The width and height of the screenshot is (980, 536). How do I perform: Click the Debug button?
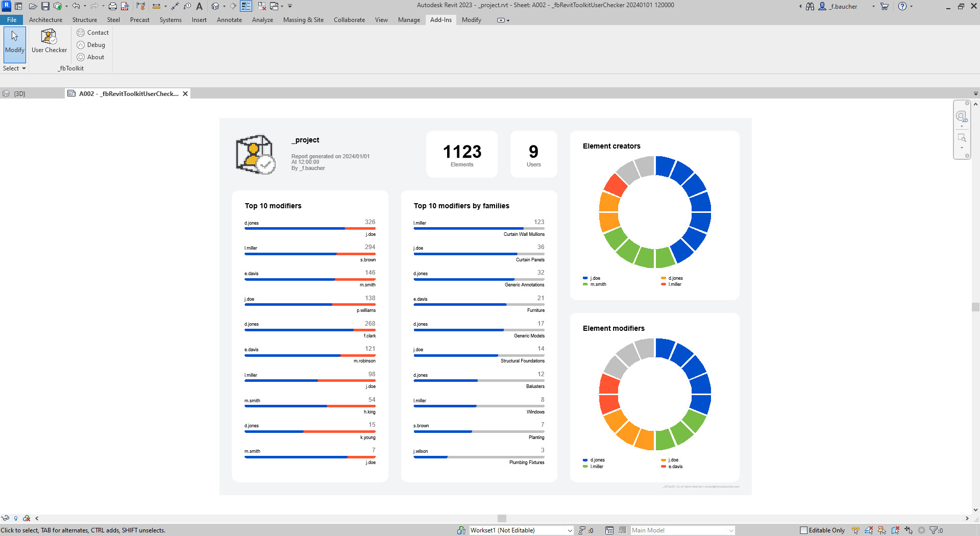91,45
